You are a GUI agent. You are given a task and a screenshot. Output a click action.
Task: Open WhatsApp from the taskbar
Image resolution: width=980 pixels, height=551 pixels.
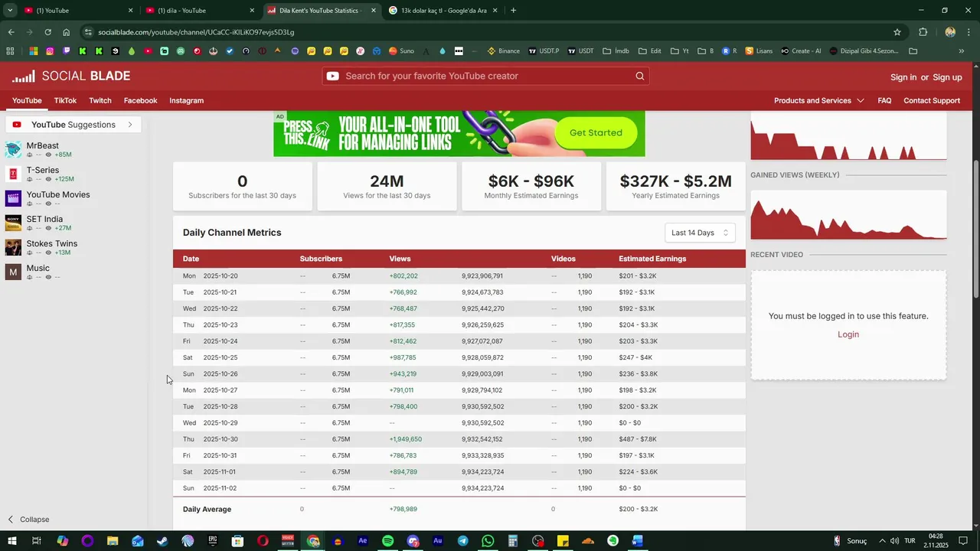pyautogui.click(x=488, y=541)
